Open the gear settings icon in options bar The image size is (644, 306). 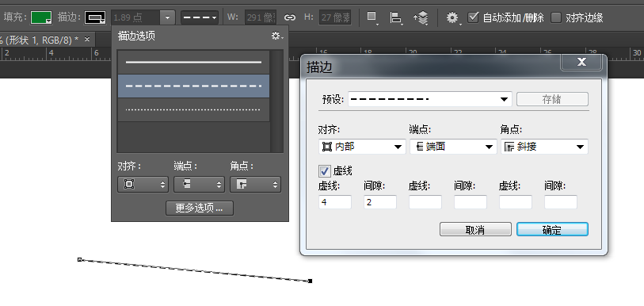point(452,17)
